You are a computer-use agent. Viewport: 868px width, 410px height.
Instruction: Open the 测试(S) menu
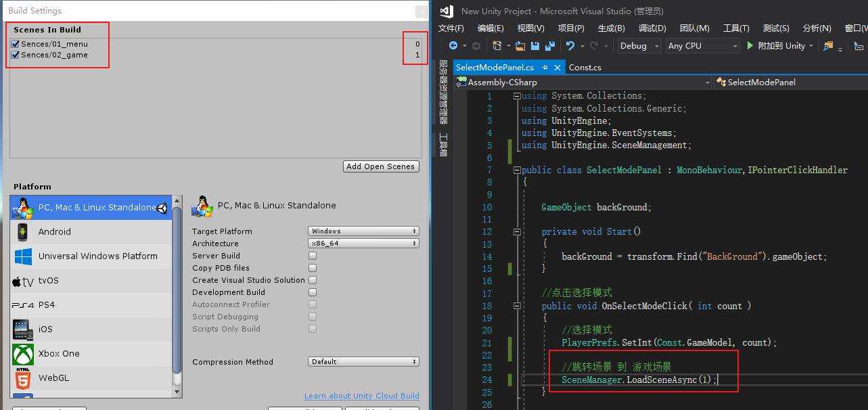click(x=776, y=28)
